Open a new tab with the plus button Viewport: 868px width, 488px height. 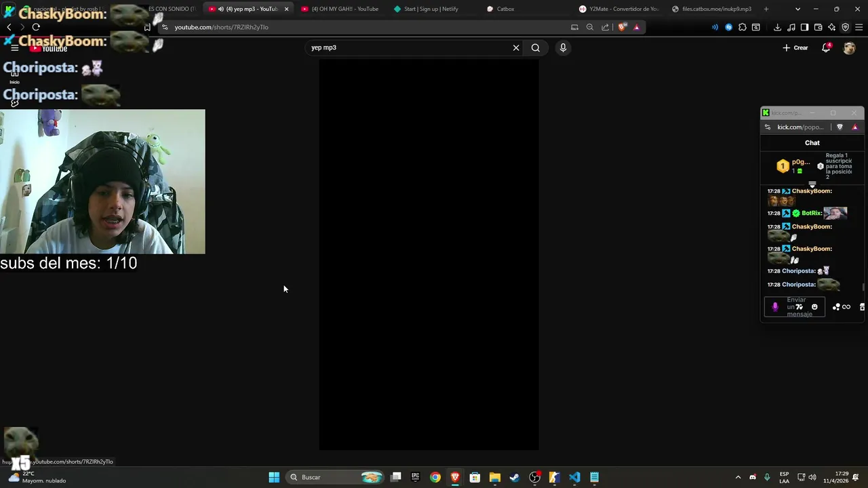point(766,9)
